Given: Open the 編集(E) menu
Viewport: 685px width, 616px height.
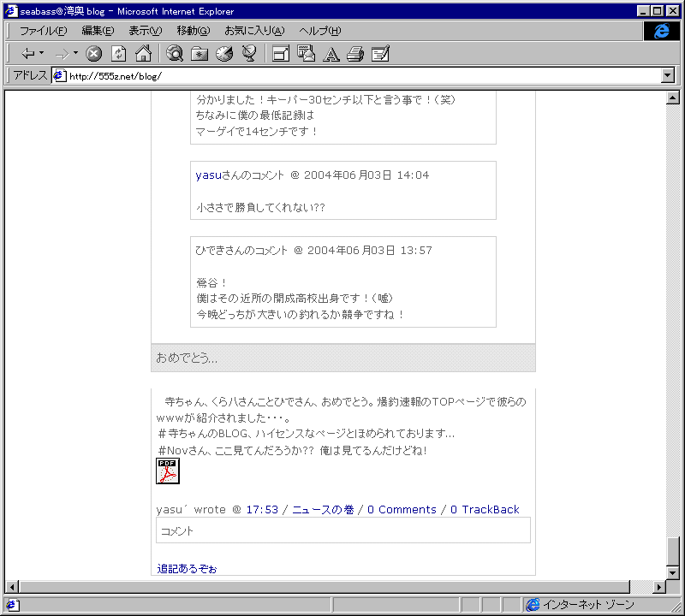Looking at the screenshot, I should coord(98,31).
